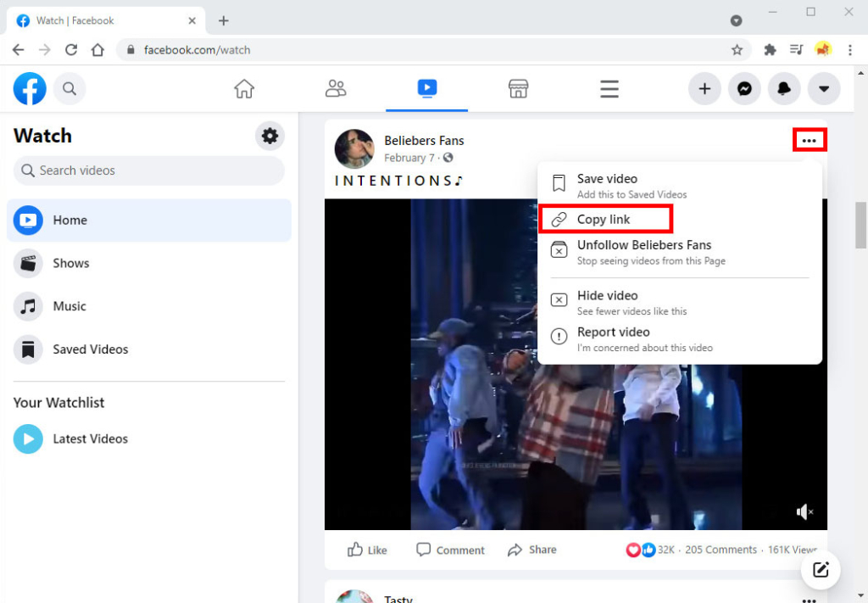Choose Save video from the menu
868x603 pixels.
608,179
